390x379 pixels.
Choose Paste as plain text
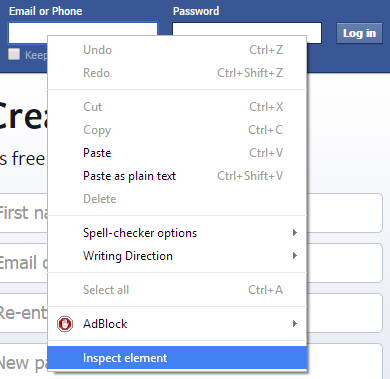pyautogui.click(x=177, y=176)
